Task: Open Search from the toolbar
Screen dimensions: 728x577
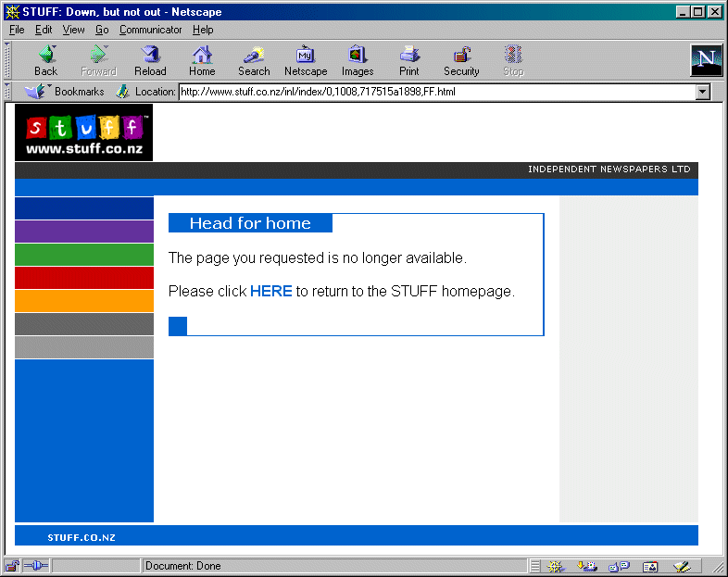Action: click(254, 61)
